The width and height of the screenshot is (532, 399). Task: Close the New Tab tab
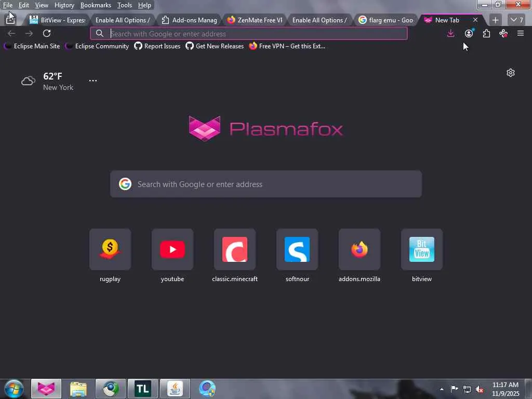(x=475, y=20)
